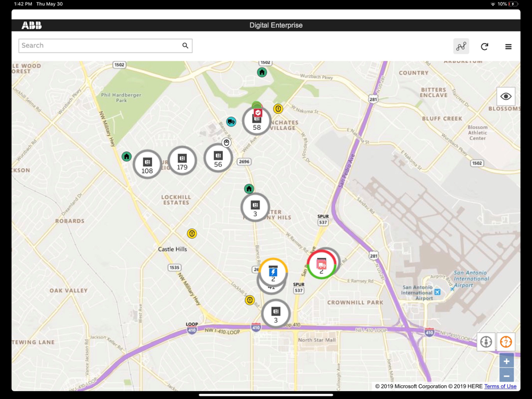532x399 pixels.
Task: Tap the orange crosshair target button
Action: [506, 342]
